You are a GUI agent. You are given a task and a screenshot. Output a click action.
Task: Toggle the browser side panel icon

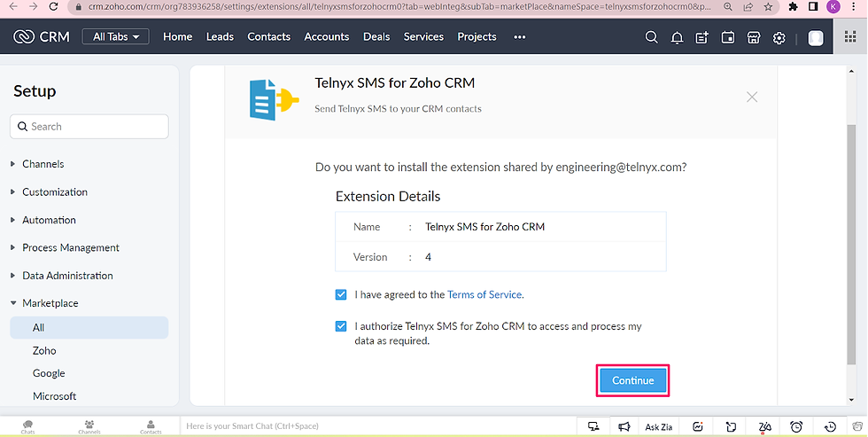[x=813, y=6]
